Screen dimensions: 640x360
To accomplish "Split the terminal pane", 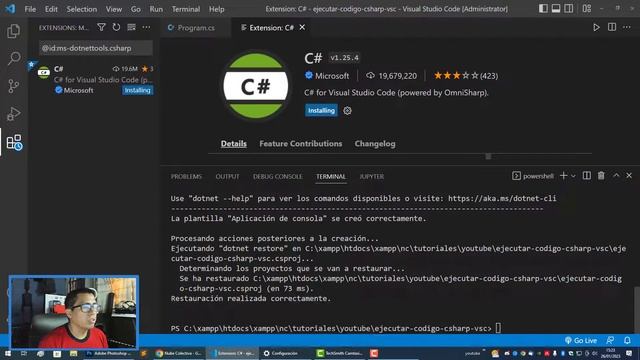I will point(587,176).
